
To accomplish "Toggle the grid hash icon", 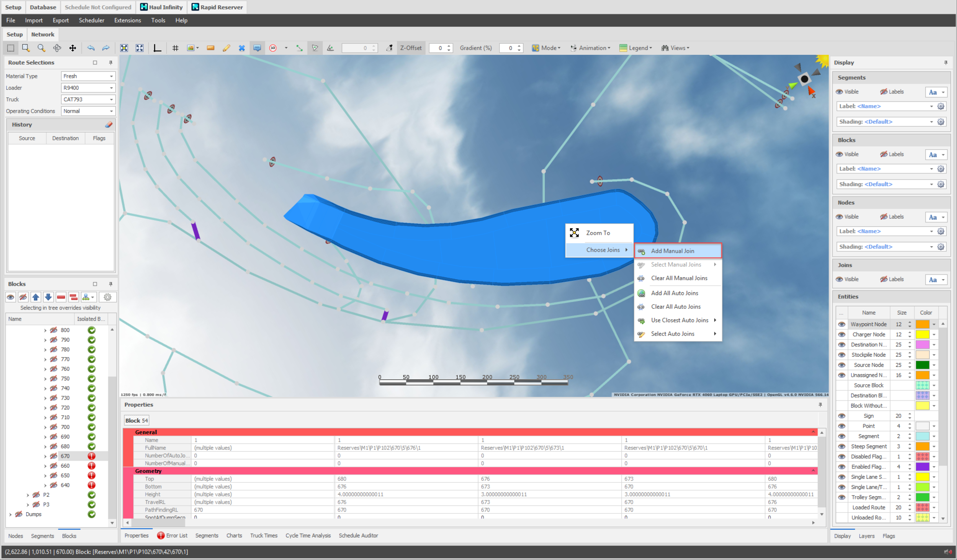I will click(175, 48).
